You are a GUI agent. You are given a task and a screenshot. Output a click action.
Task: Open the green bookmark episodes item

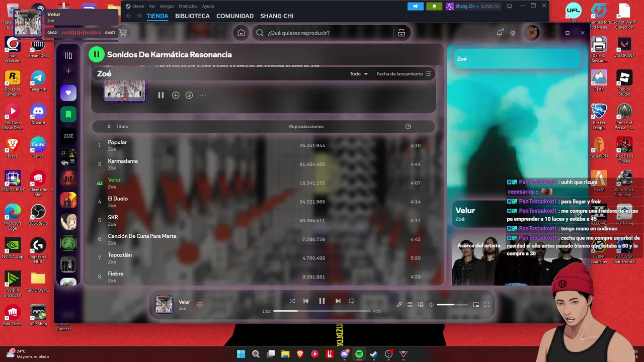point(68,114)
